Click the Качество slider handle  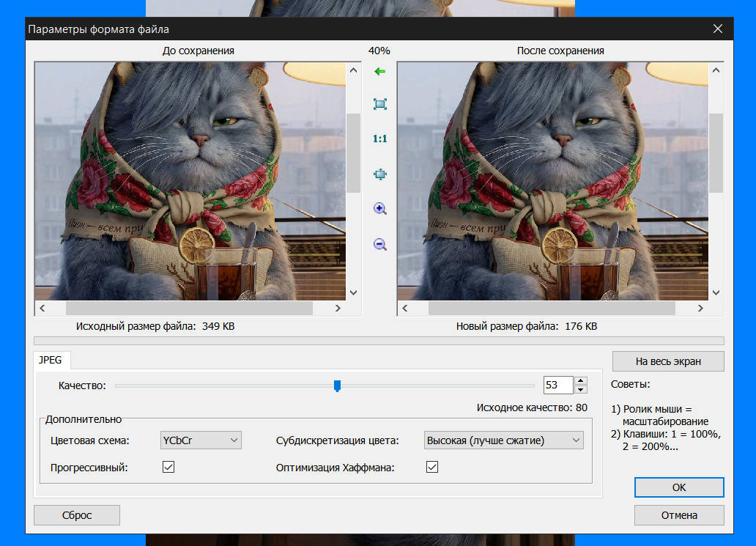click(337, 386)
